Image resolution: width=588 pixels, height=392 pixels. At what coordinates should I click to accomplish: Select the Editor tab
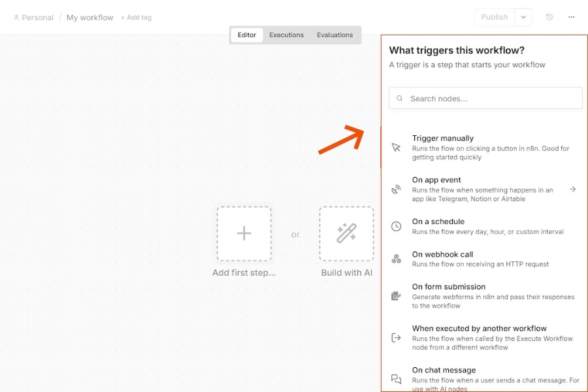coord(247,35)
